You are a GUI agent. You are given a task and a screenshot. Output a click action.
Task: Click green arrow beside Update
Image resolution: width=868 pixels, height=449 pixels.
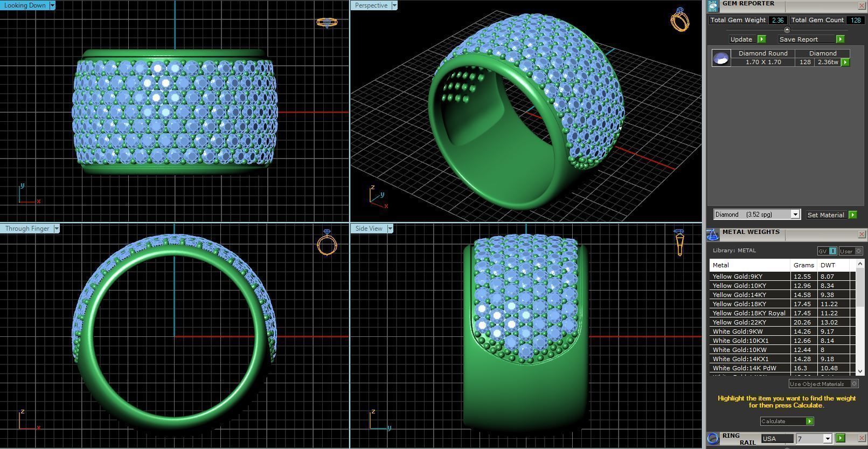[761, 39]
